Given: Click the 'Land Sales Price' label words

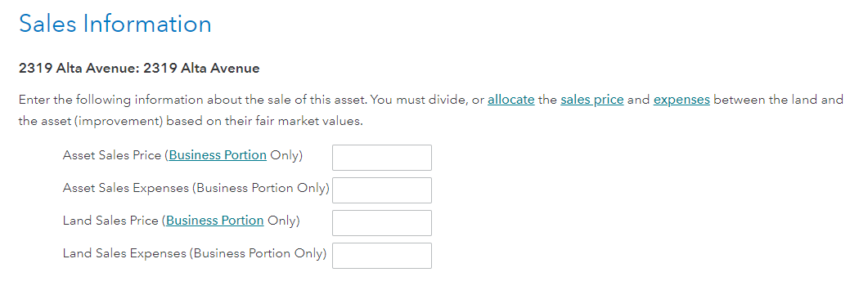Looking at the screenshot, I should (x=110, y=221).
